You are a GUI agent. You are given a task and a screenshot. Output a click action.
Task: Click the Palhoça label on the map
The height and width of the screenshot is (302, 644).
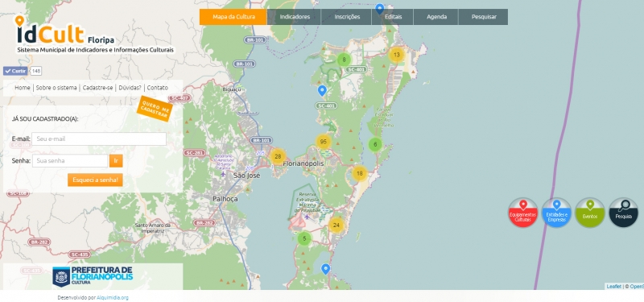(x=225, y=198)
